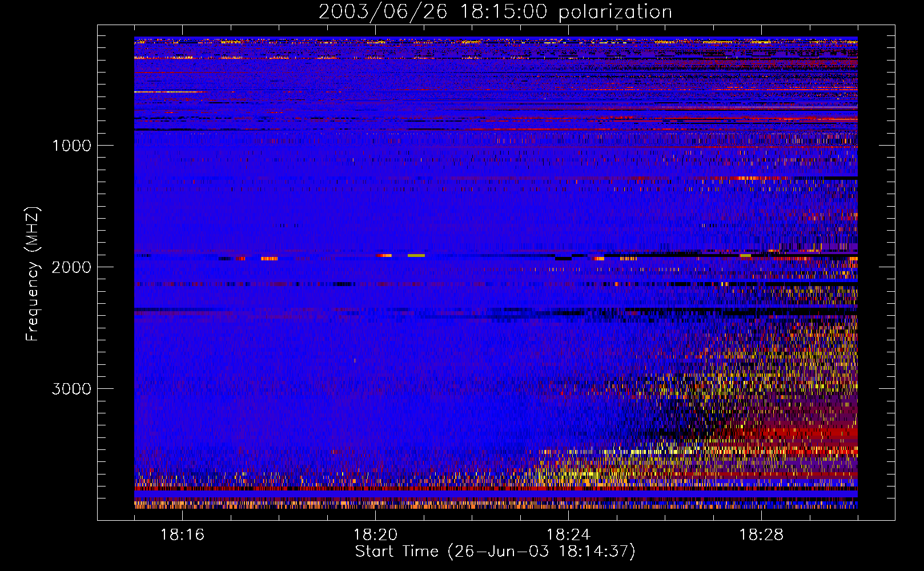Click the "18:20" time tick label
This screenshot has width=924, height=571.
coord(375,535)
